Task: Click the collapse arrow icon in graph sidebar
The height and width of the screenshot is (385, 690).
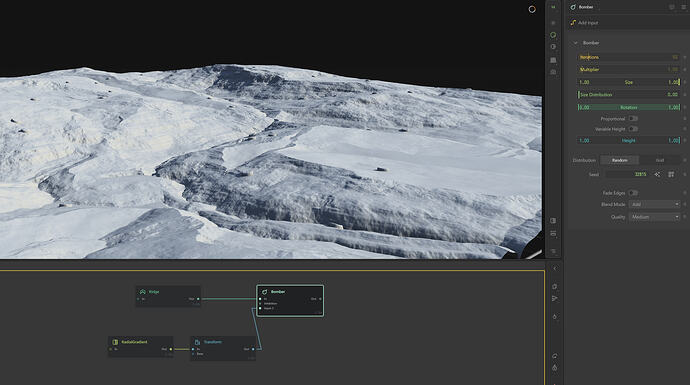Action: (554, 268)
